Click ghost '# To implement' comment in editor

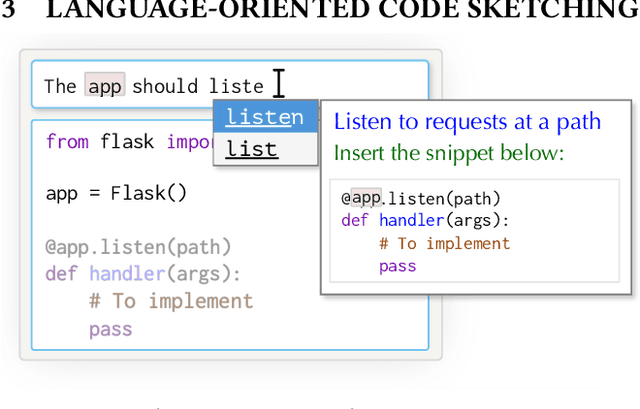point(170,301)
